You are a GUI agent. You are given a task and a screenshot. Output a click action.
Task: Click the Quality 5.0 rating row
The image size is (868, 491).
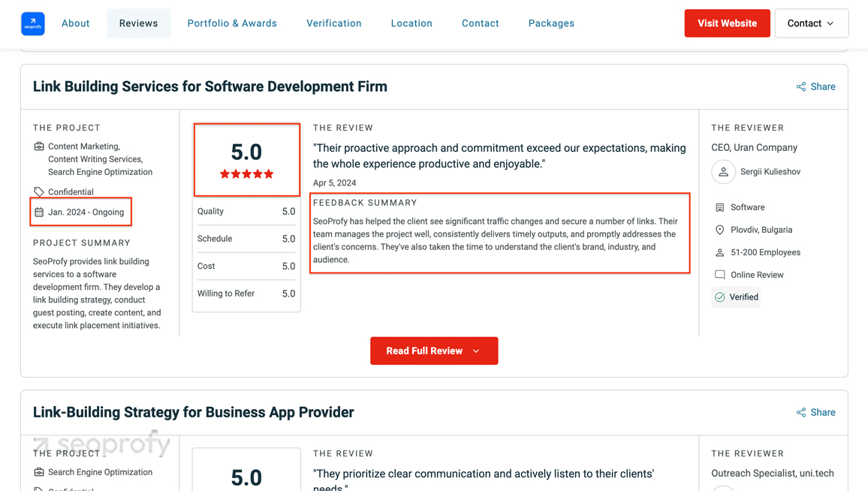click(x=246, y=212)
